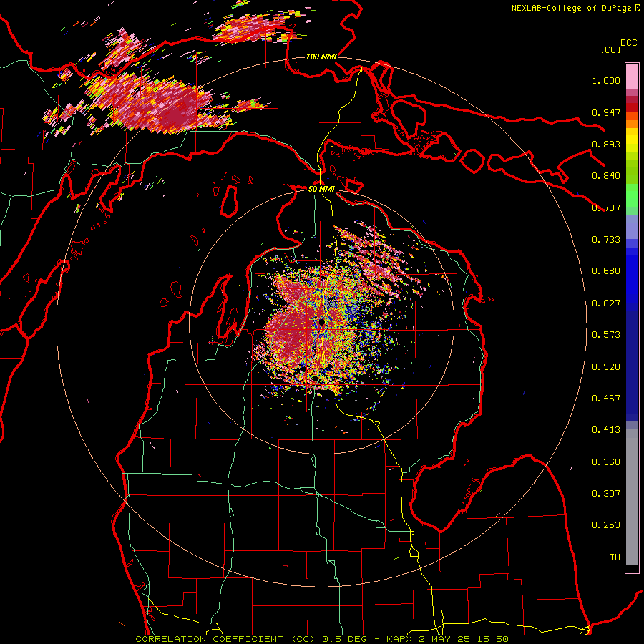Click the 100 NMI range ring label
The height and width of the screenshot is (644, 644).
(x=321, y=57)
